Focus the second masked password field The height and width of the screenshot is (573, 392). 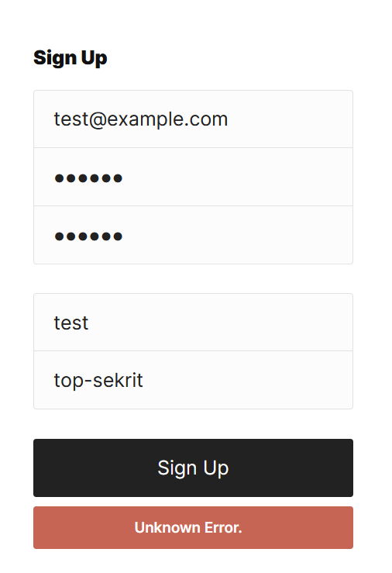pyautogui.click(x=193, y=235)
